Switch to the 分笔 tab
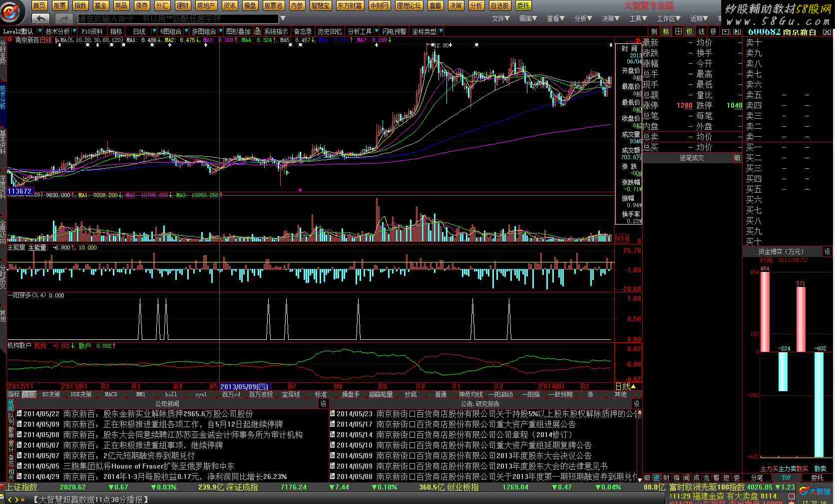Image resolution: width=835 pixels, height=504 pixels. (x=757, y=478)
